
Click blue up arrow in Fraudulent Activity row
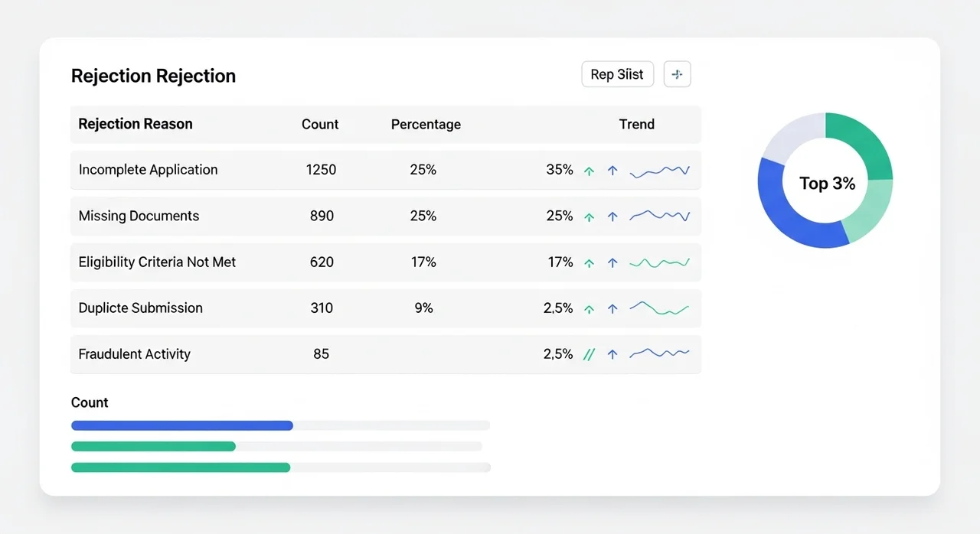612,355
